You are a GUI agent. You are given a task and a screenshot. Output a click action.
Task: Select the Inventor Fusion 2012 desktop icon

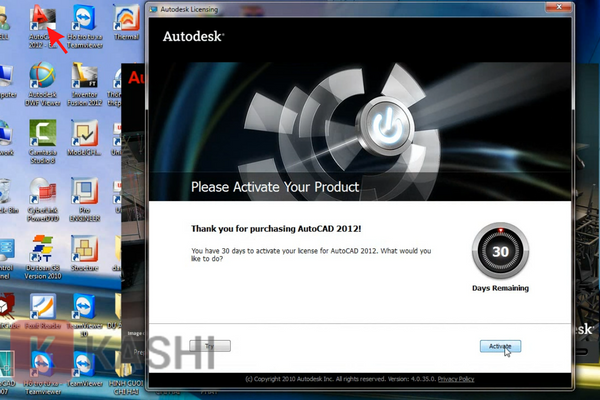click(x=84, y=78)
